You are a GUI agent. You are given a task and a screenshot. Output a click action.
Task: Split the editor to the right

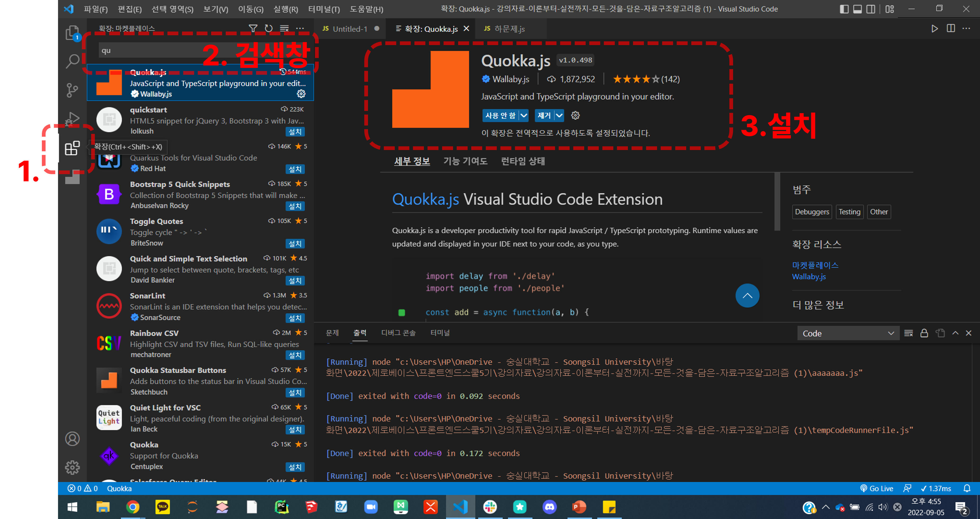[x=950, y=29]
